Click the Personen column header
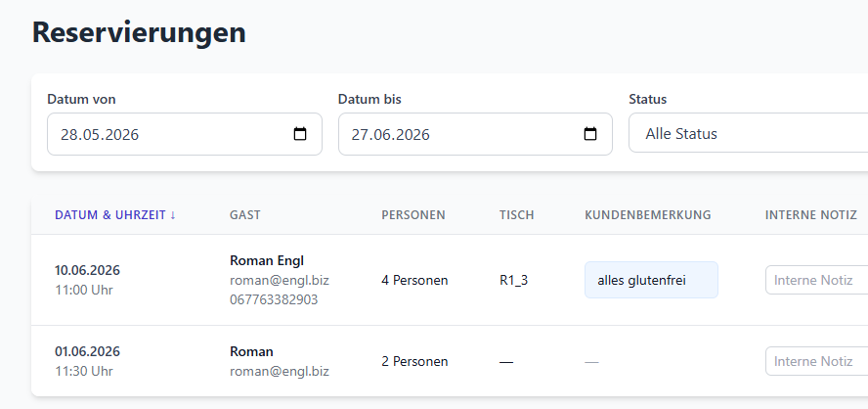 pos(412,215)
